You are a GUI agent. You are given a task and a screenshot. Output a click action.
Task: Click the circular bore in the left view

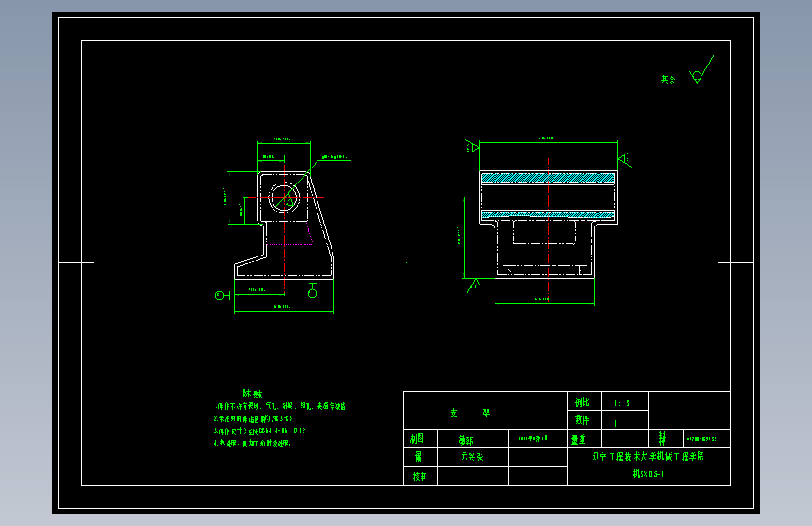(285, 197)
